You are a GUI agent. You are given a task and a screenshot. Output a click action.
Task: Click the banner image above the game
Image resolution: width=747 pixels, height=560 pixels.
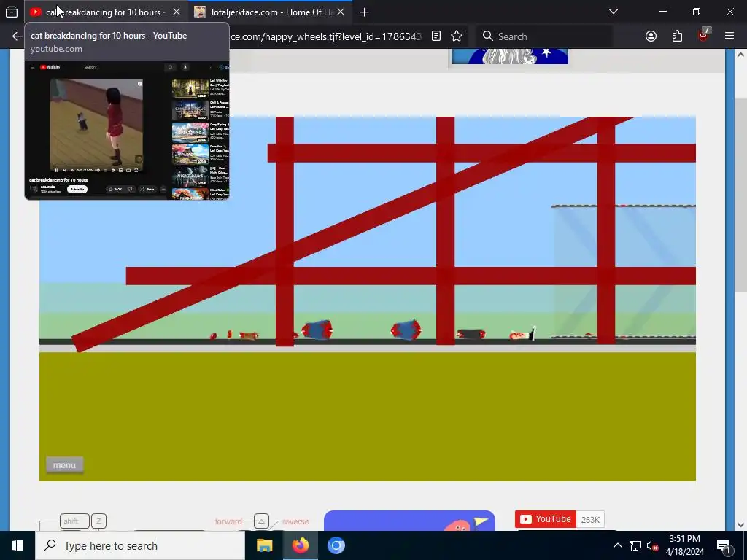click(x=509, y=56)
